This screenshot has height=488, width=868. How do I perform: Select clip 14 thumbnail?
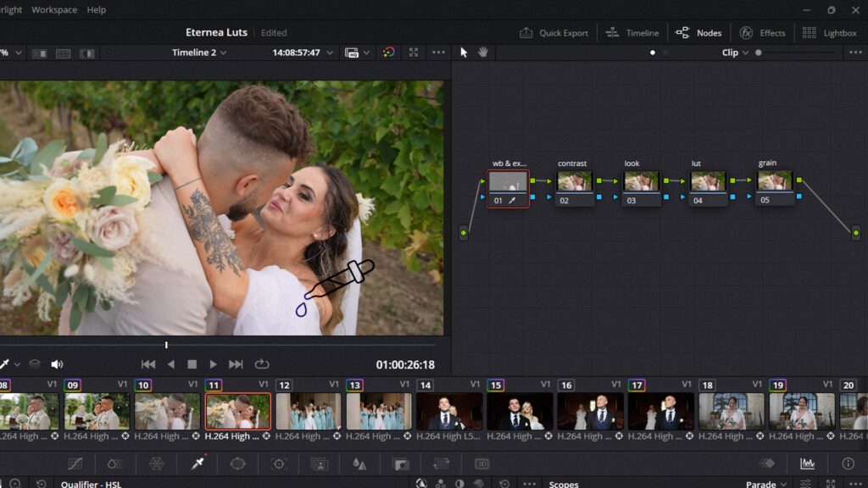click(449, 411)
